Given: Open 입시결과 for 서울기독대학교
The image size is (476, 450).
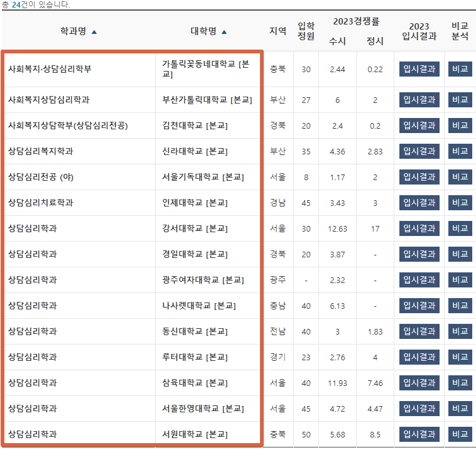Looking at the screenshot, I should 419,177.
